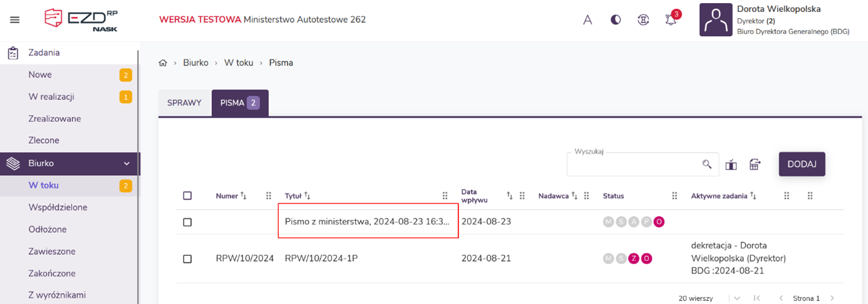Open the '20 wierszy' rows-per-page dropdown
The width and height of the screenshot is (868, 304).
tap(736, 298)
